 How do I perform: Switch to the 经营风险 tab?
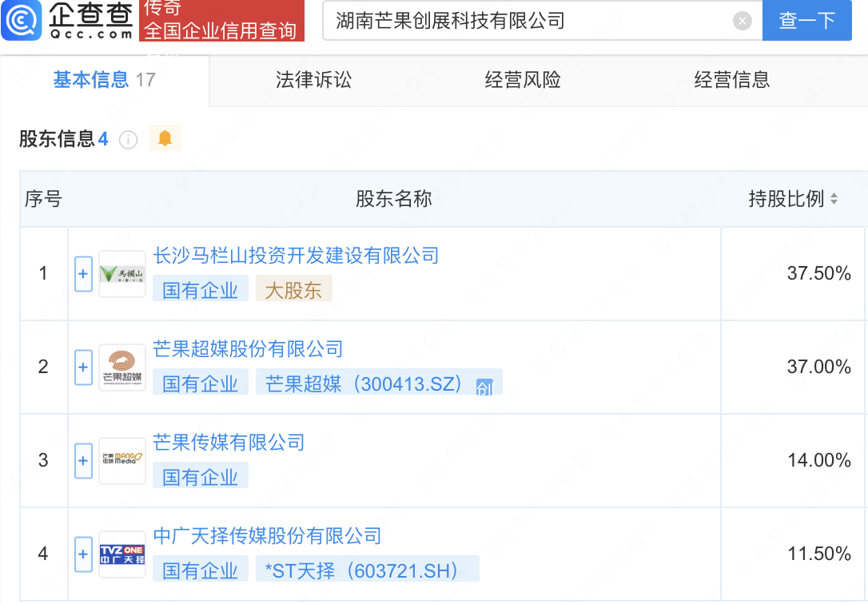click(x=523, y=80)
